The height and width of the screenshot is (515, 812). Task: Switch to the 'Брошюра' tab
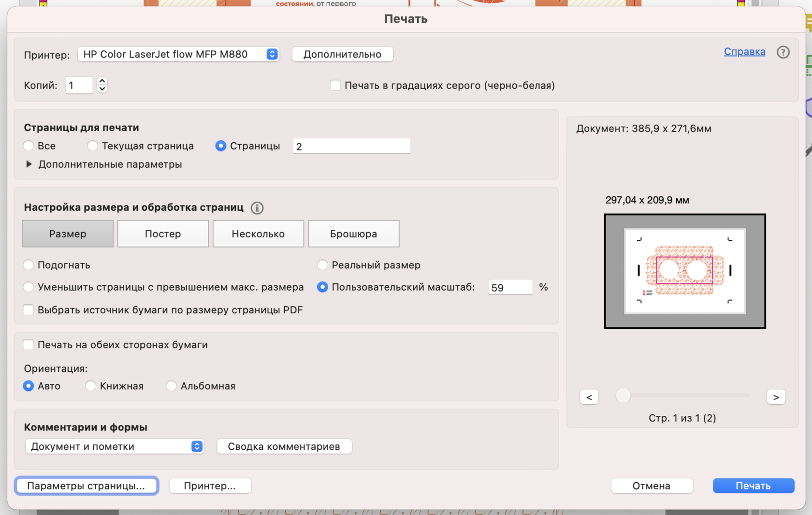[353, 234]
